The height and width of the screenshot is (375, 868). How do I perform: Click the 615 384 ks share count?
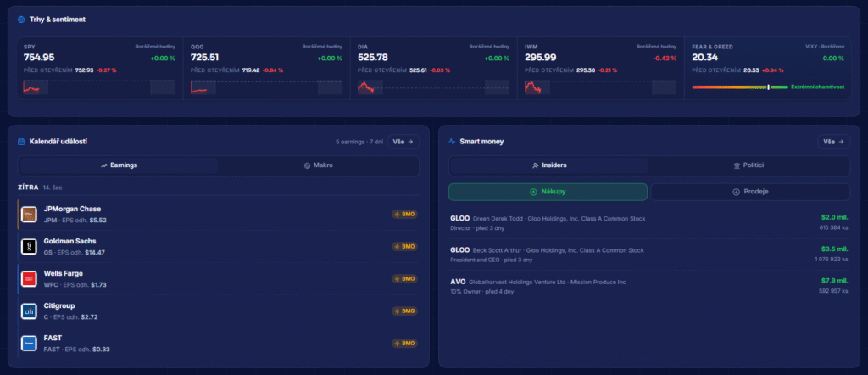pos(834,227)
